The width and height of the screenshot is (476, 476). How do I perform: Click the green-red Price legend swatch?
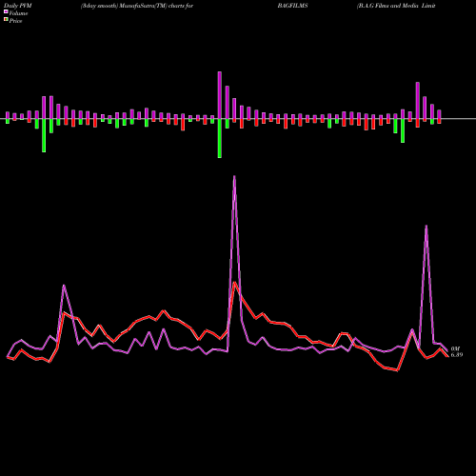6,19
